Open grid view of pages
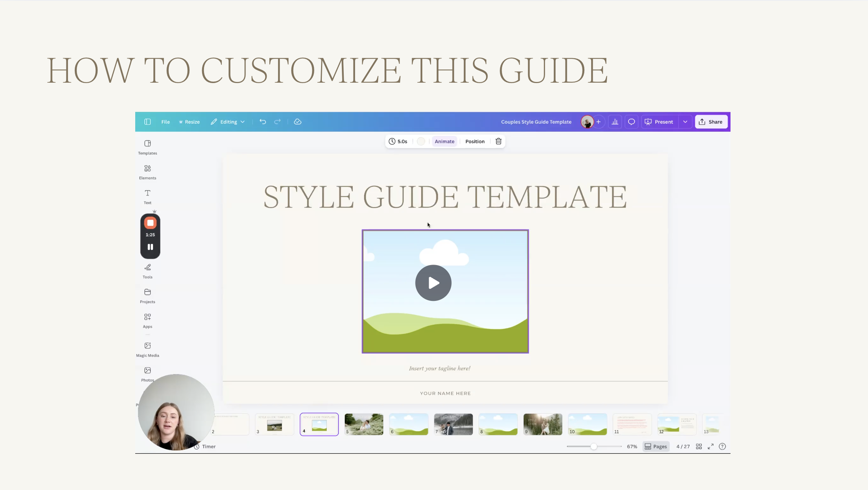Image resolution: width=868 pixels, height=490 pixels. (699, 446)
